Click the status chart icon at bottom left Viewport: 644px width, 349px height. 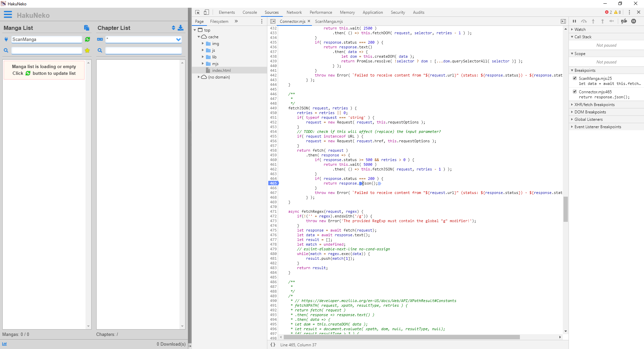coord(5,344)
